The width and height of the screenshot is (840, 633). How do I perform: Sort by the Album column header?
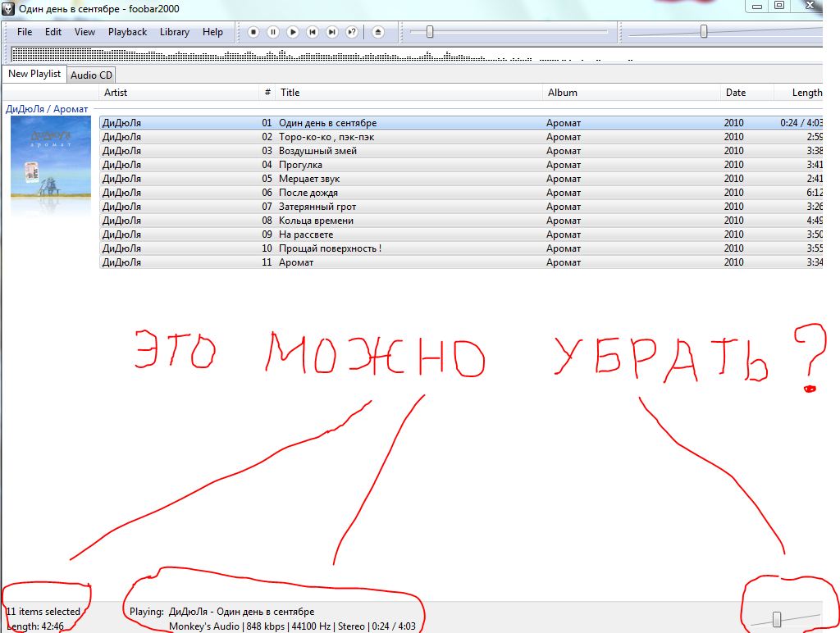pos(632,93)
